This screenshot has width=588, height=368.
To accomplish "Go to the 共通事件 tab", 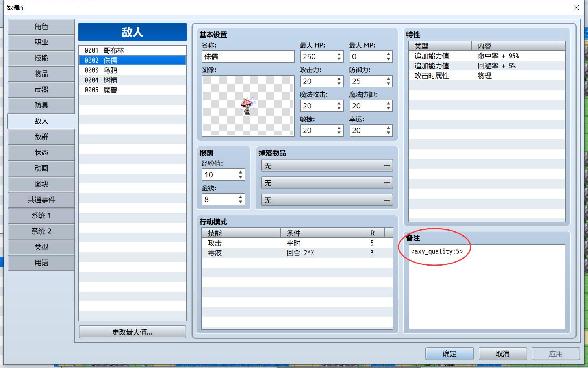I will coord(41,200).
